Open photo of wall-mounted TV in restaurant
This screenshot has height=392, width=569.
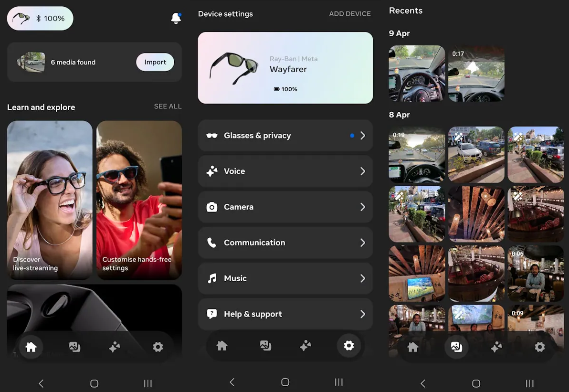click(417, 273)
